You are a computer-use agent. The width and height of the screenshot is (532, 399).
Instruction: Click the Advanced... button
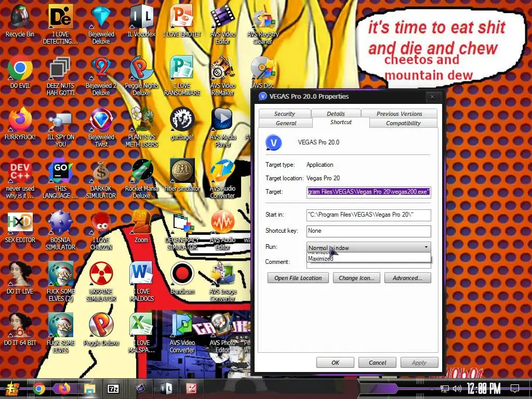[407, 278]
